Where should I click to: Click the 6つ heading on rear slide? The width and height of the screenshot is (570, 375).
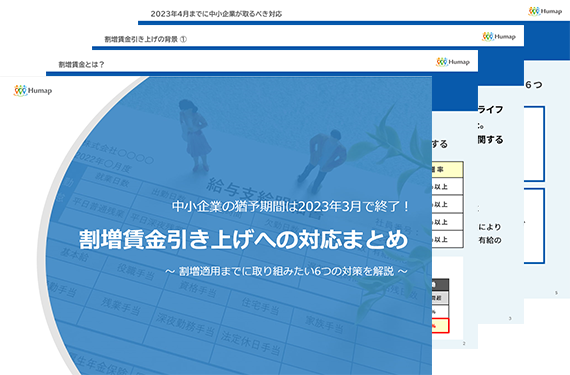coord(534,85)
